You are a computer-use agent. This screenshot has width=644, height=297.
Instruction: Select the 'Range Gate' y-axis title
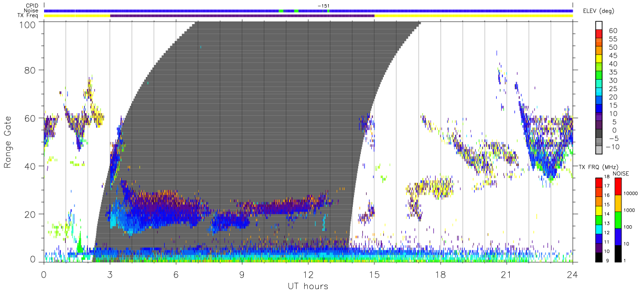click(x=8, y=142)
